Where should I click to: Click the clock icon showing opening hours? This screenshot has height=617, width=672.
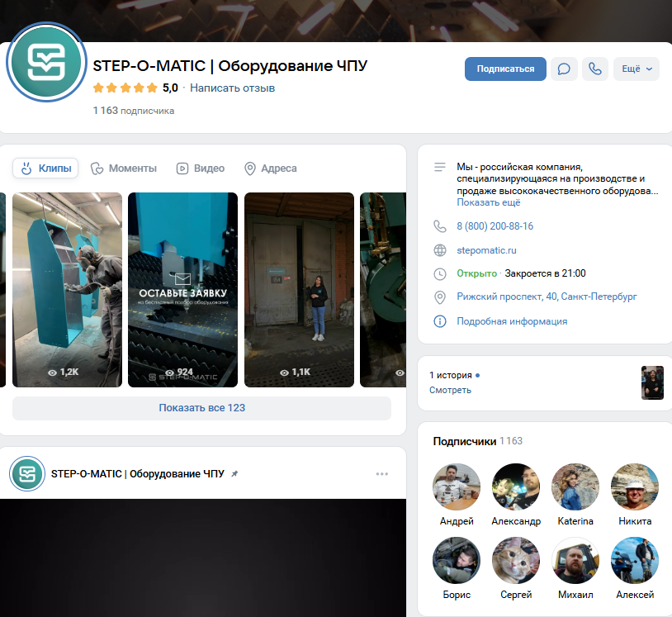[438, 273]
